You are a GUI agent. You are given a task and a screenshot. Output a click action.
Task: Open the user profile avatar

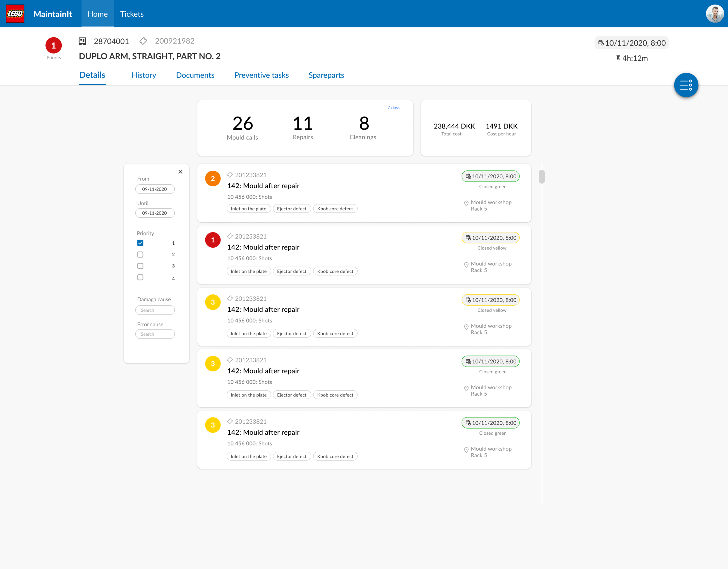[x=715, y=14]
